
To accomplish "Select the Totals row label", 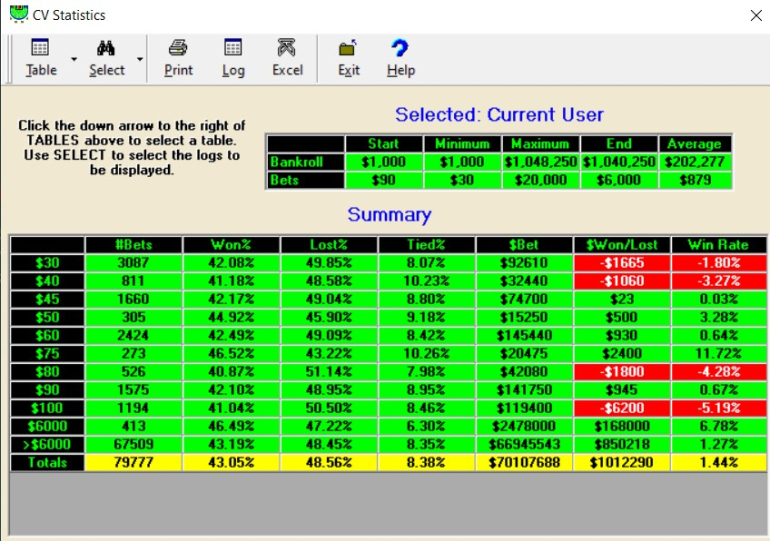I will click(46, 463).
